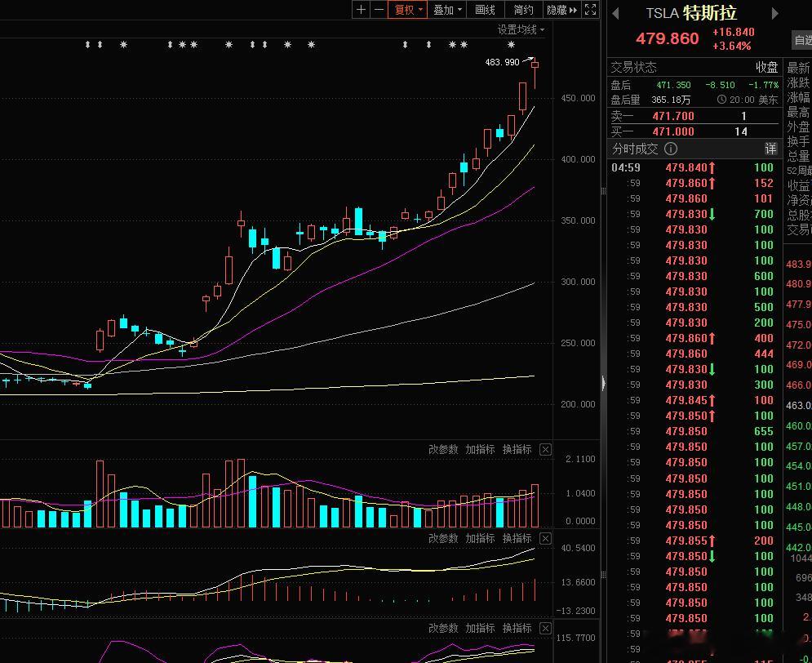Viewport: 812px width, 663px height.
Task: Toggle fullscreen chart icon
Action: pos(590,10)
